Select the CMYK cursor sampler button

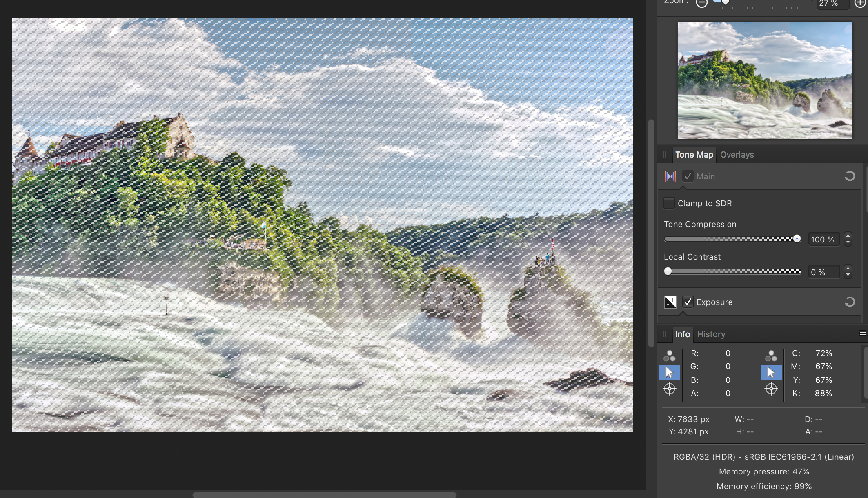click(x=771, y=372)
